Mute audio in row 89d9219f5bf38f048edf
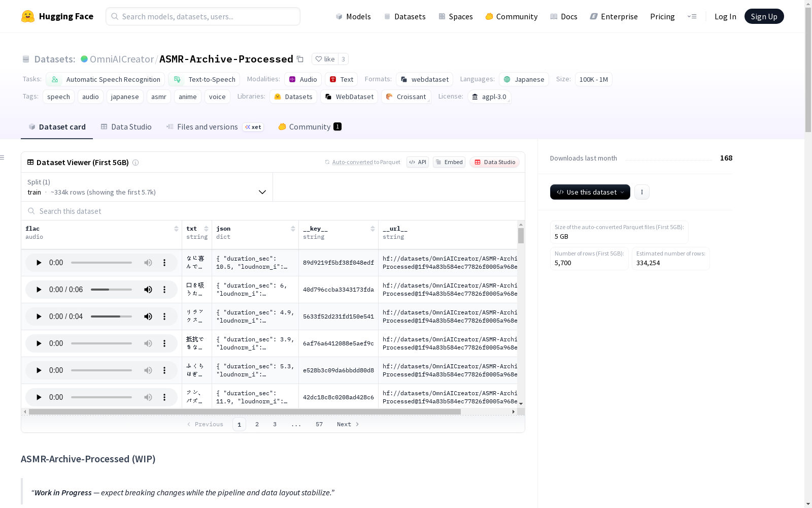The width and height of the screenshot is (812, 508). point(148,263)
